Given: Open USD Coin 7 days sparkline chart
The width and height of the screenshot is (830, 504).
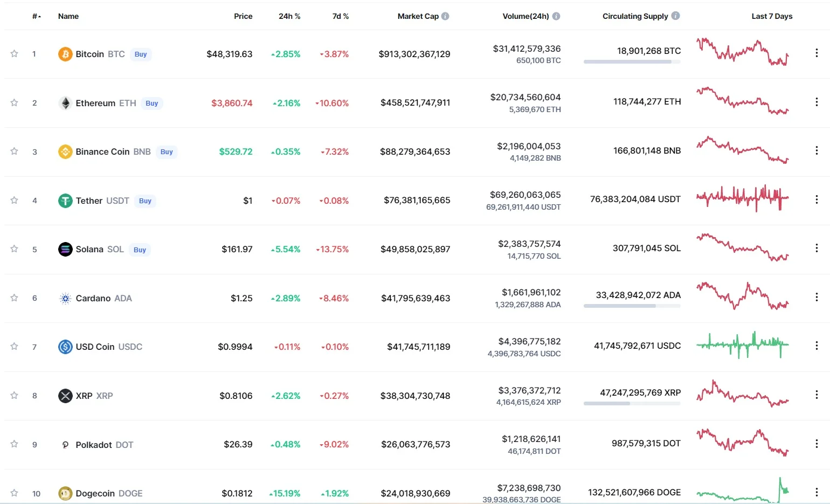Looking at the screenshot, I should click(743, 344).
